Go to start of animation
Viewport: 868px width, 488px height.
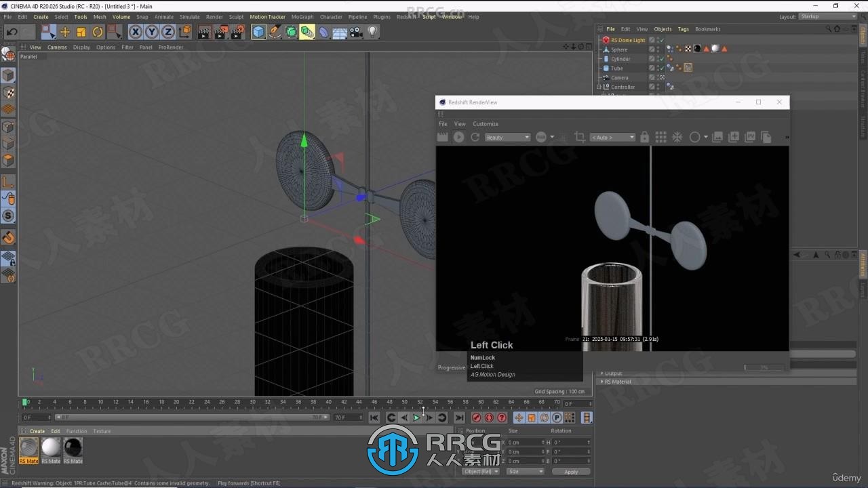(374, 418)
